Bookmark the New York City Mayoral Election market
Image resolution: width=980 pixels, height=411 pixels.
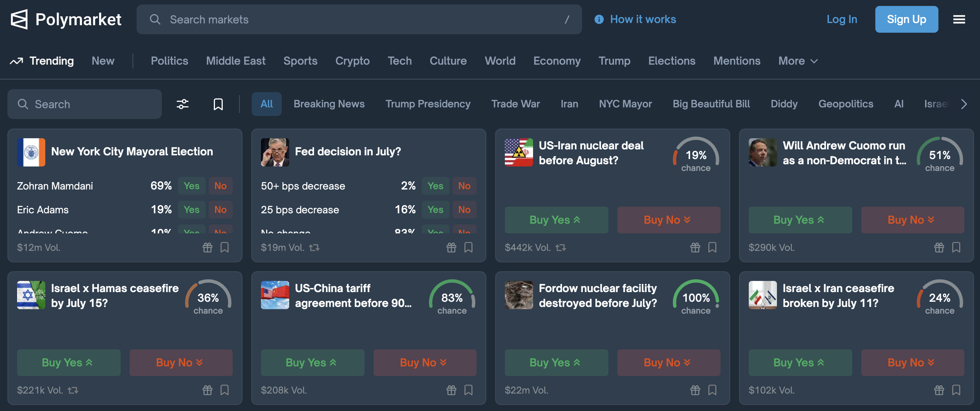[225, 247]
